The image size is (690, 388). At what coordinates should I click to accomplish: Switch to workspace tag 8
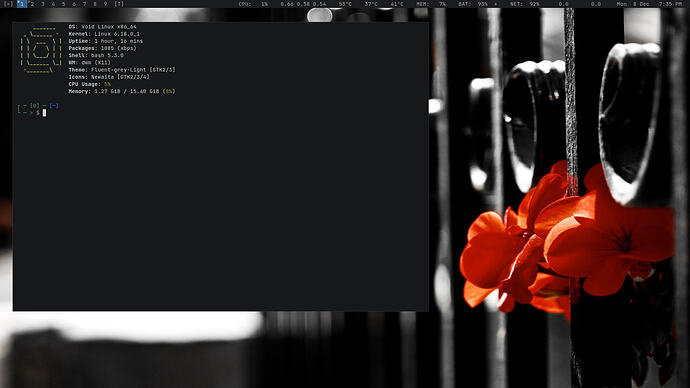pos(95,4)
